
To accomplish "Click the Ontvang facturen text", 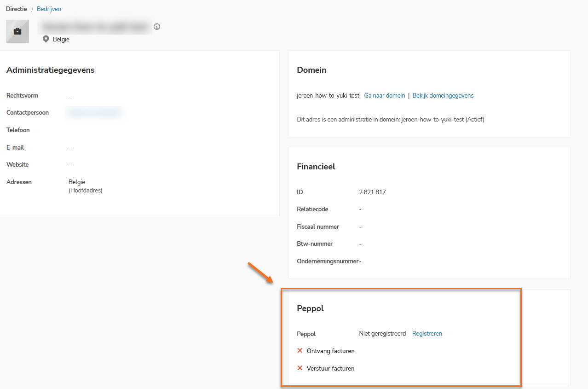I will click(330, 351).
